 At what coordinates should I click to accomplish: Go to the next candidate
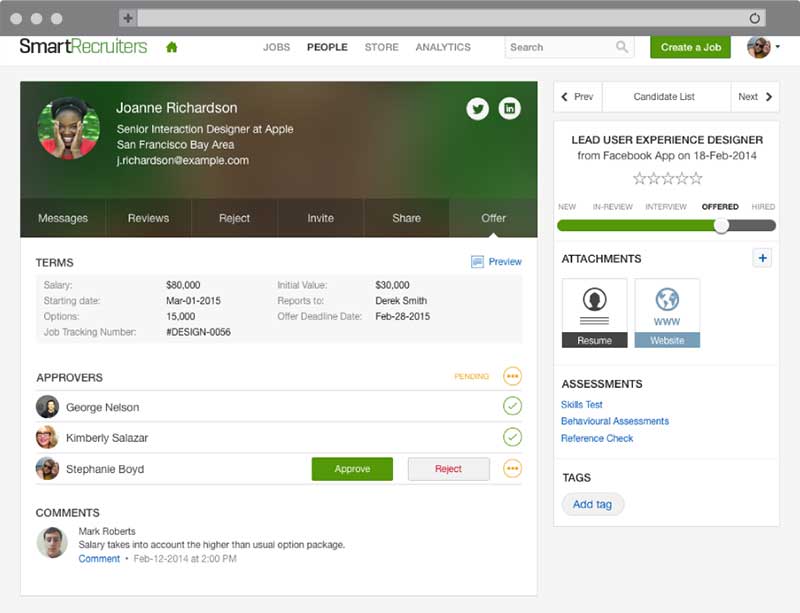pyautogui.click(x=755, y=96)
